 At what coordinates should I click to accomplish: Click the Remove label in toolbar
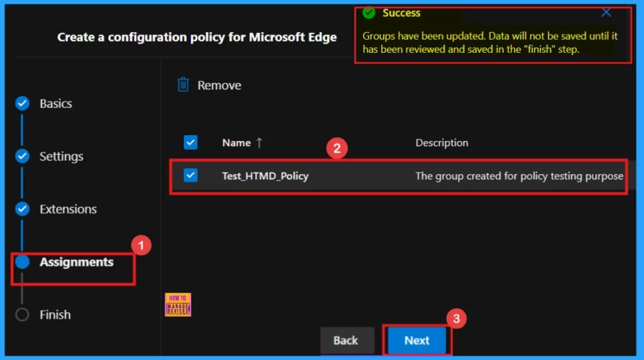click(x=219, y=85)
